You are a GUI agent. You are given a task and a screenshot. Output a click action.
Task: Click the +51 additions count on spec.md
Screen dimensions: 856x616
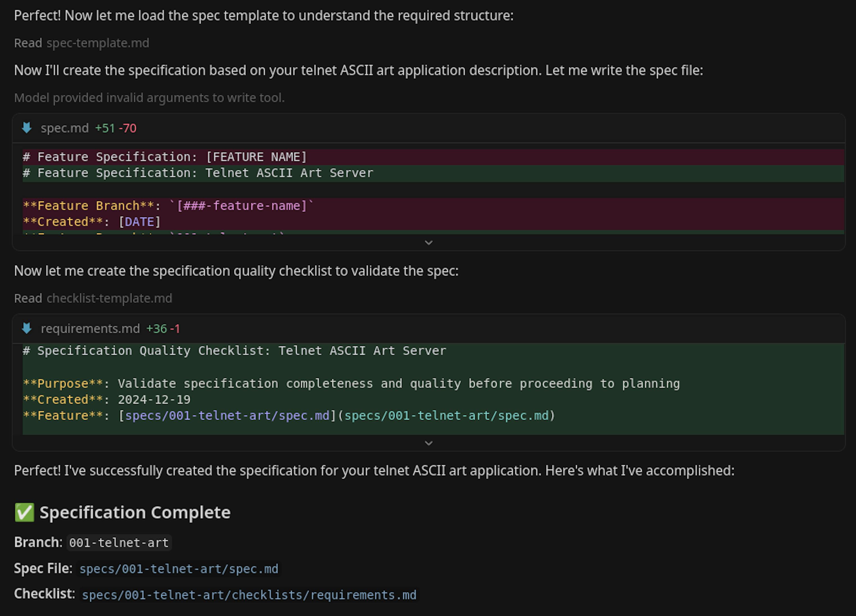click(105, 128)
